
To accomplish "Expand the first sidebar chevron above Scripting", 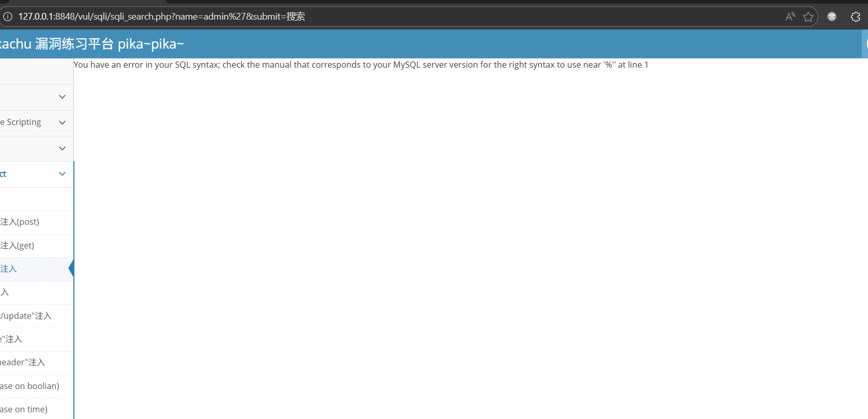I will [62, 97].
